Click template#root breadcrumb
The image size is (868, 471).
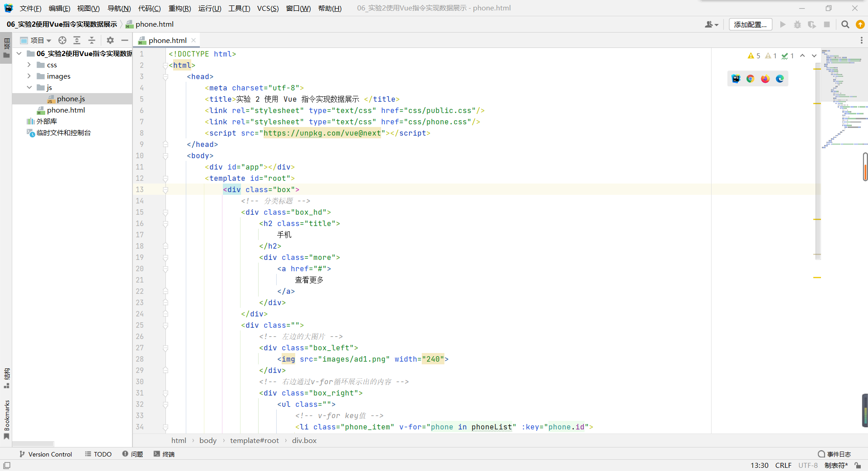[x=255, y=440]
